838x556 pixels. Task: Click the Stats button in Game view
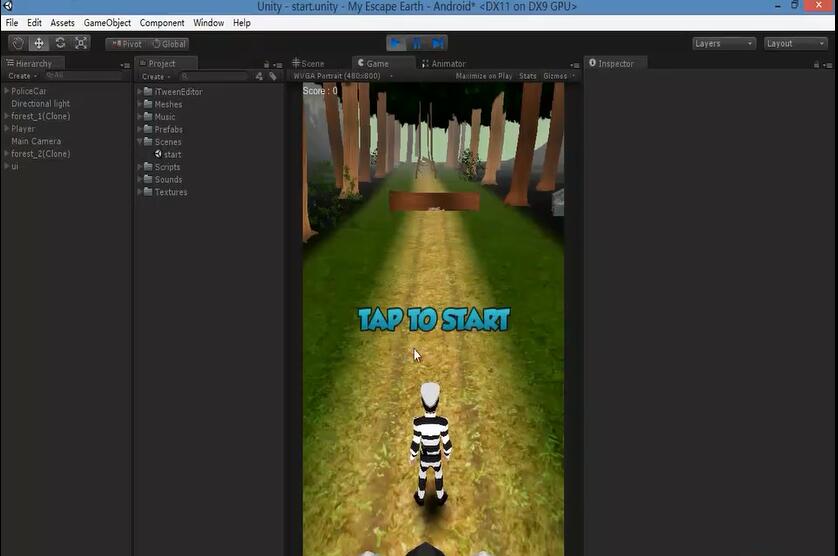527,76
